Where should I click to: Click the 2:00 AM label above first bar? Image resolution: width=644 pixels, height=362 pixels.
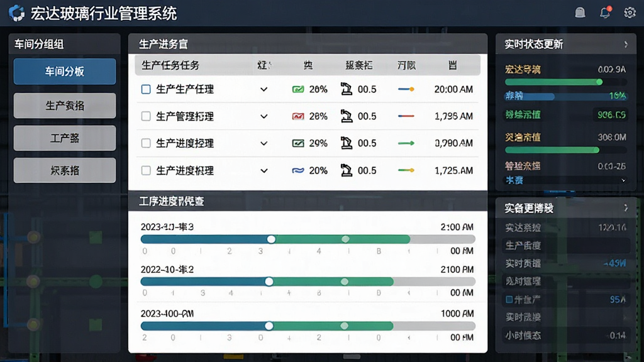coord(457,227)
